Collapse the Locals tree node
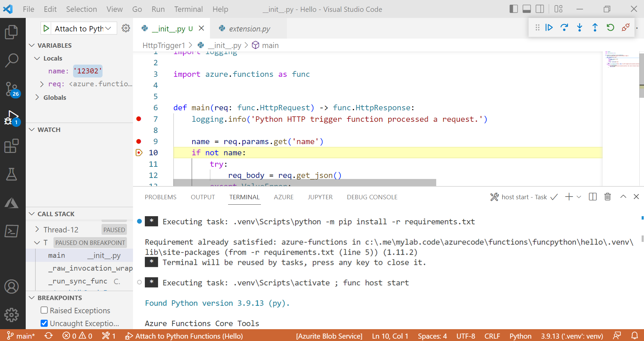644x341 pixels. (37, 58)
